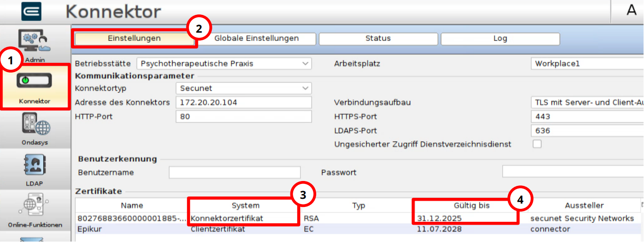Select the certificate named 80276883660000001885
This screenshot has height=242, width=644.
[132, 218]
